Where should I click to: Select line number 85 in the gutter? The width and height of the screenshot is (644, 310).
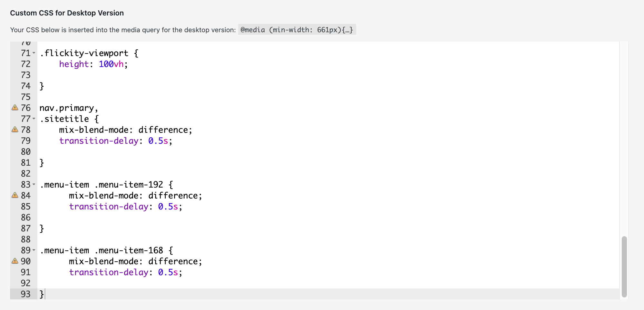pos(26,206)
